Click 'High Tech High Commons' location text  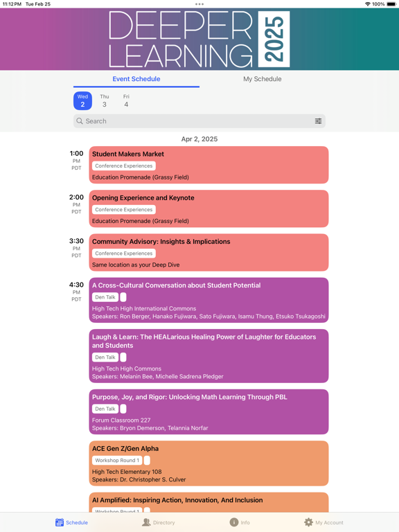(x=127, y=369)
